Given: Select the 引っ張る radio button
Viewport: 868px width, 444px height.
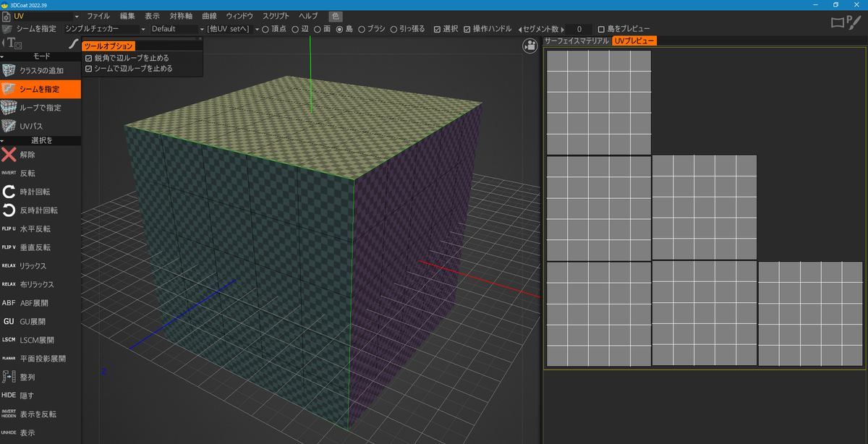Looking at the screenshot, I should pos(394,29).
